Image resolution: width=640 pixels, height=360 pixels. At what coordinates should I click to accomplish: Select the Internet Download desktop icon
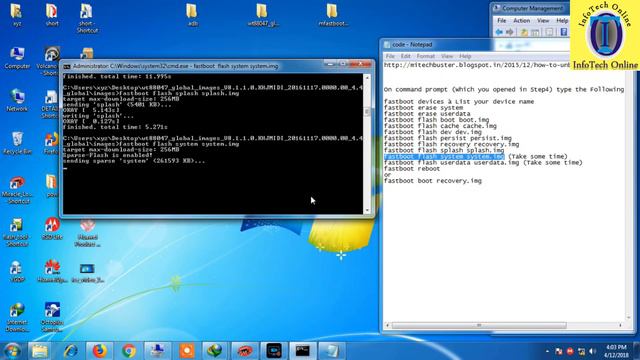pos(17,317)
